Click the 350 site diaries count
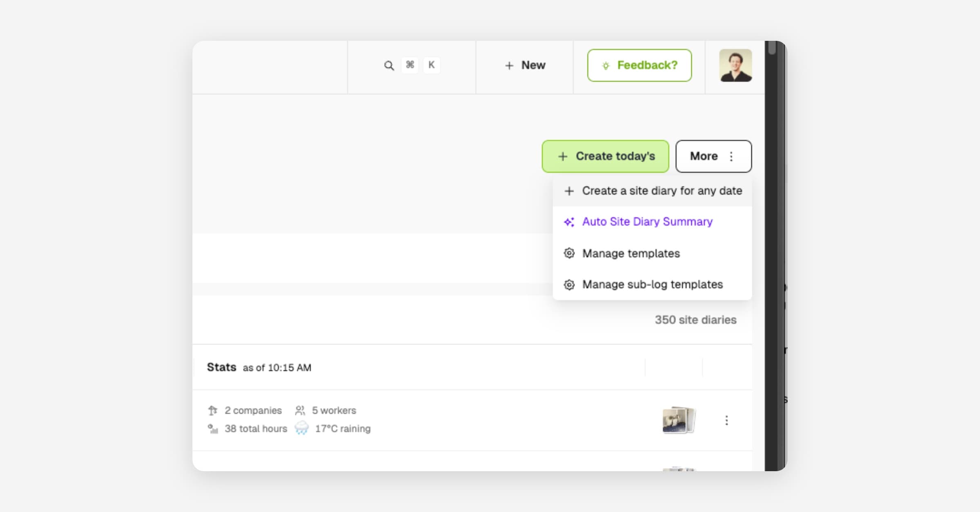 coord(695,320)
